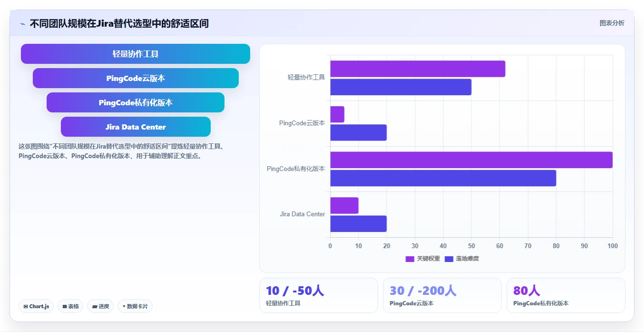Viewport: 644px width, 332px height.
Task: Click the purple 关键权重 bar for 轻量协作工具
Action: click(418, 69)
